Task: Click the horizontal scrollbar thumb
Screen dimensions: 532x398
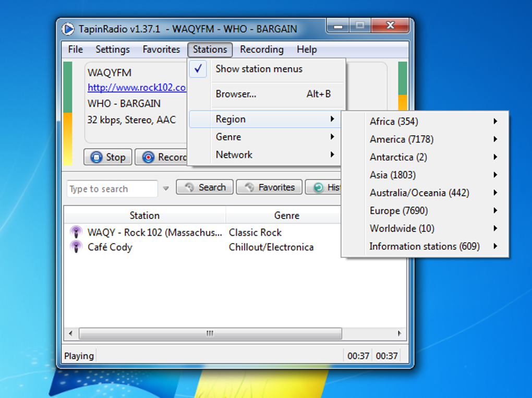Action: (x=210, y=333)
